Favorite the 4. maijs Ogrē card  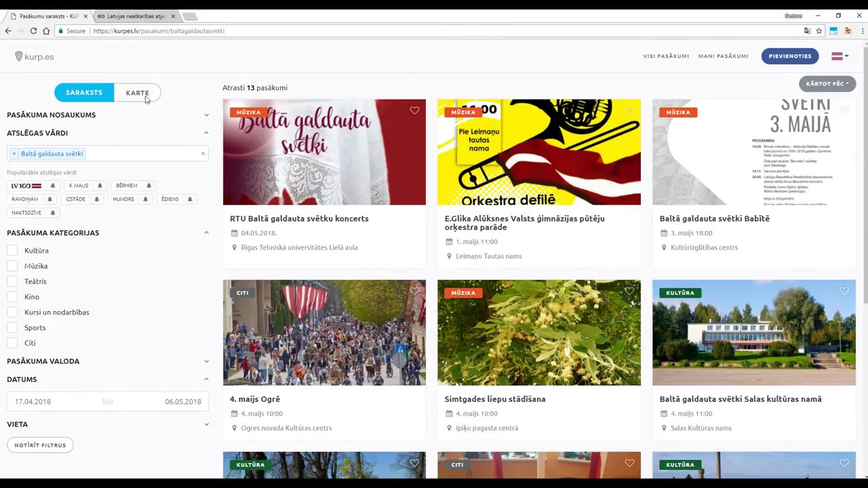click(414, 291)
